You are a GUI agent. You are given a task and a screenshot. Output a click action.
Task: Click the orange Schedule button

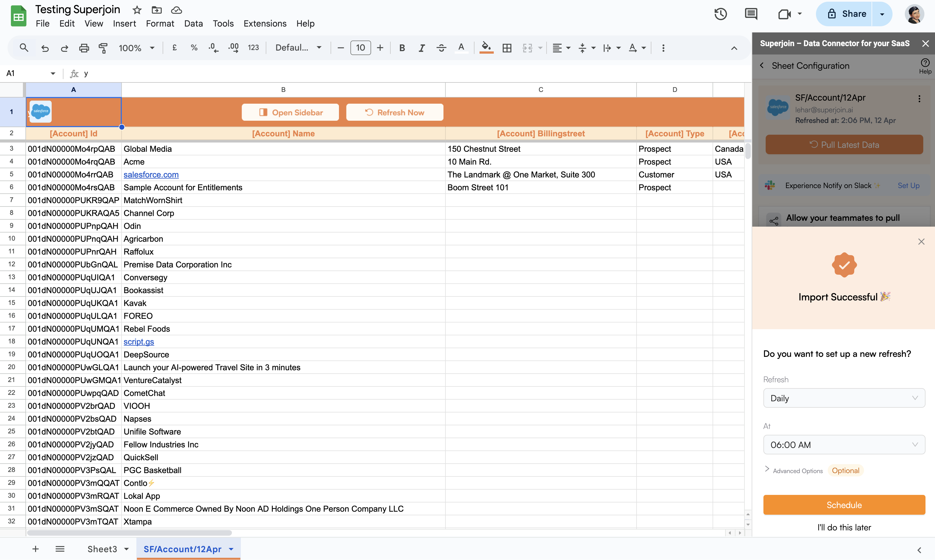coord(844,505)
